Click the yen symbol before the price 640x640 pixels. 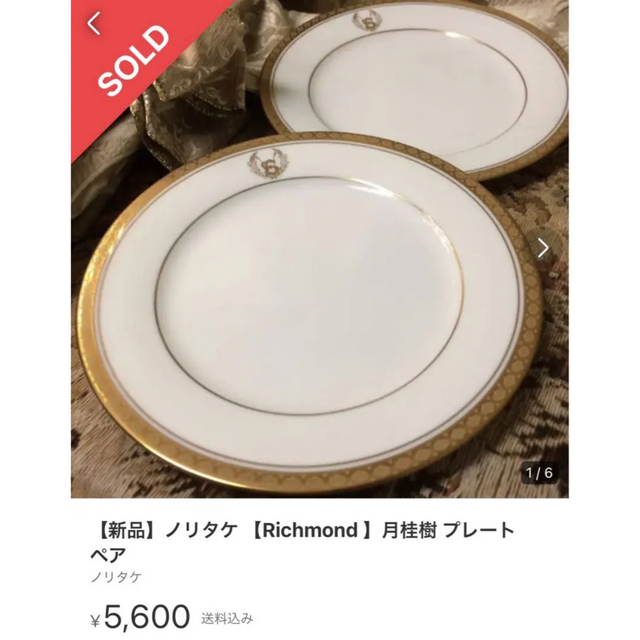point(95,621)
